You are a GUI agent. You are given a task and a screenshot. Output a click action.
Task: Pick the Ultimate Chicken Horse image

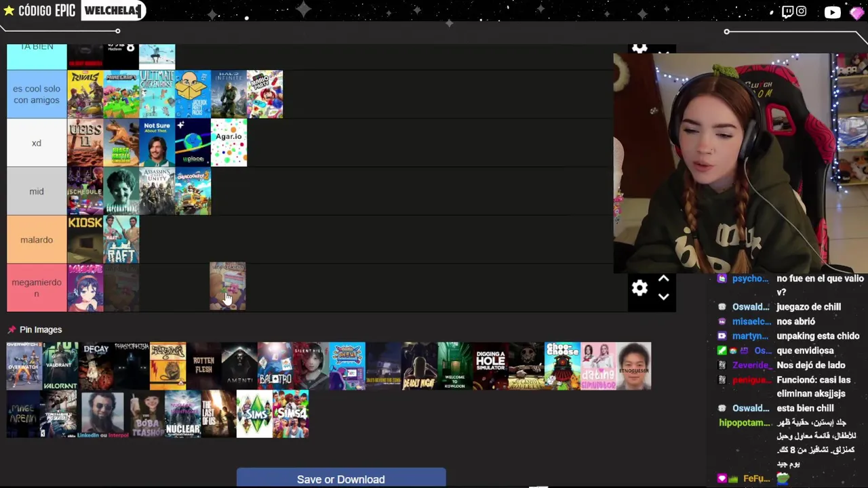point(157,94)
